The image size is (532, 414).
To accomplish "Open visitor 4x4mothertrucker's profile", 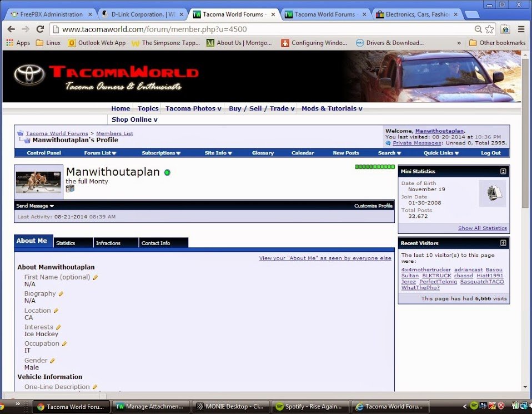I will point(426,270).
